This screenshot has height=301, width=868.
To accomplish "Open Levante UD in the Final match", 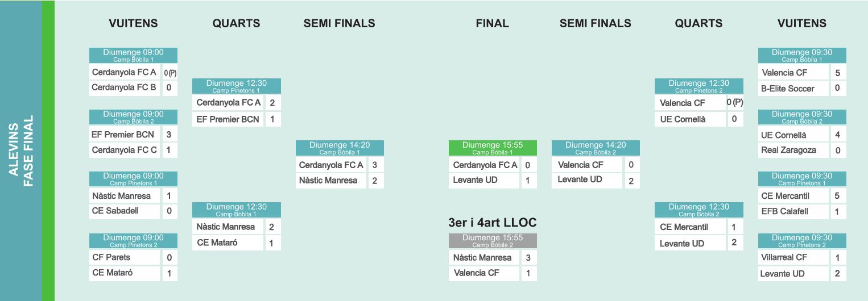I will [x=484, y=181].
